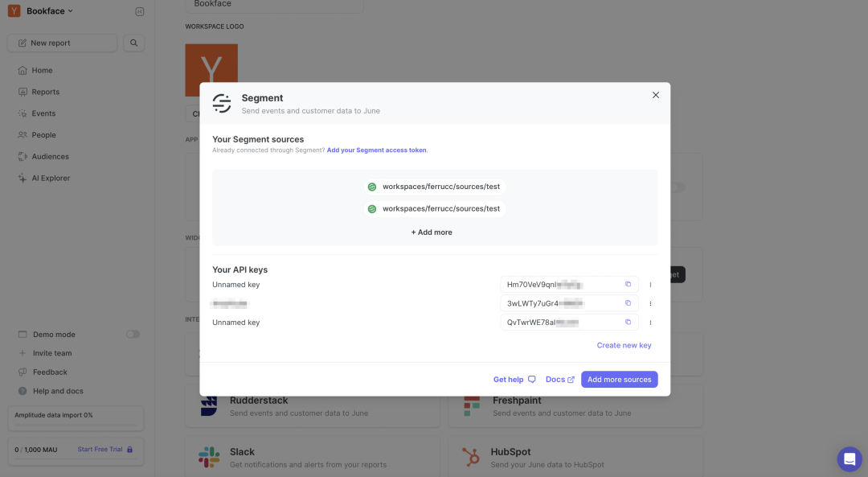Click Start Free Trial
Screen dimensions: 868x477
coord(105,450)
